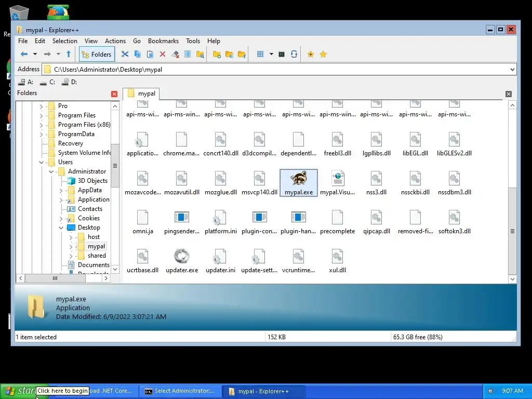The width and height of the screenshot is (532, 399).
Task: Click file list vertical scrollbar thumb
Action: pyautogui.click(x=512, y=231)
